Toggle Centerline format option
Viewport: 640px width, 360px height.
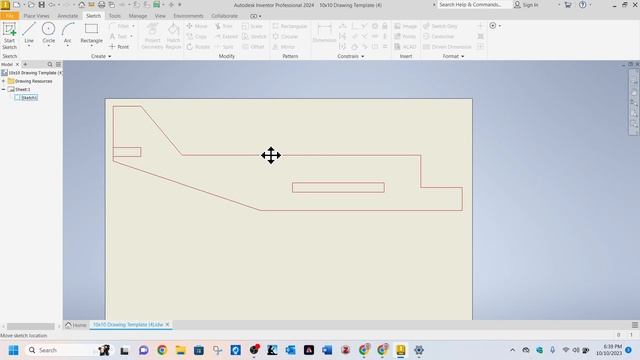click(x=438, y=37)
